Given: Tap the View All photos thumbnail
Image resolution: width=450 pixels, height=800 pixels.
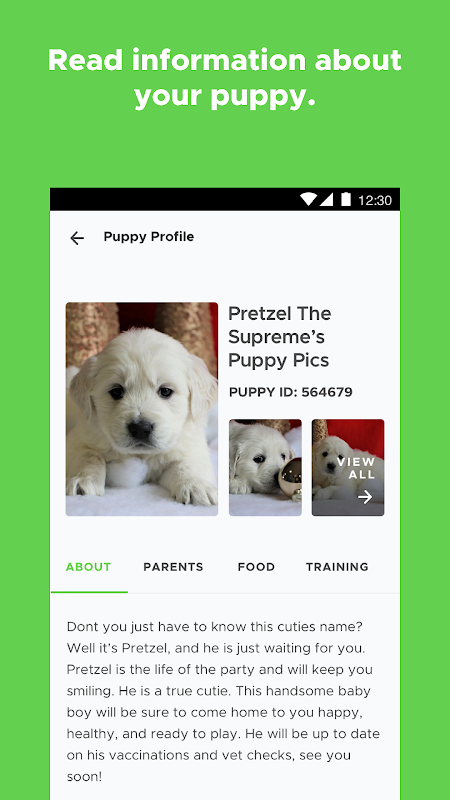Looking at the screenshot, I should pos(348,467).
